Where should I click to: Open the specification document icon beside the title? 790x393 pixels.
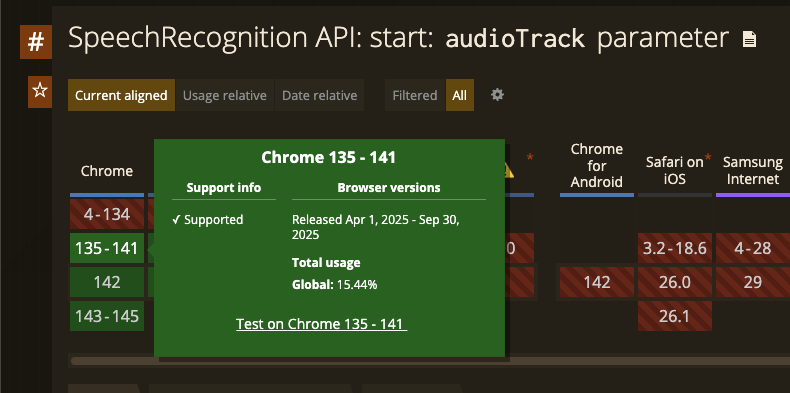coord(749,39)
